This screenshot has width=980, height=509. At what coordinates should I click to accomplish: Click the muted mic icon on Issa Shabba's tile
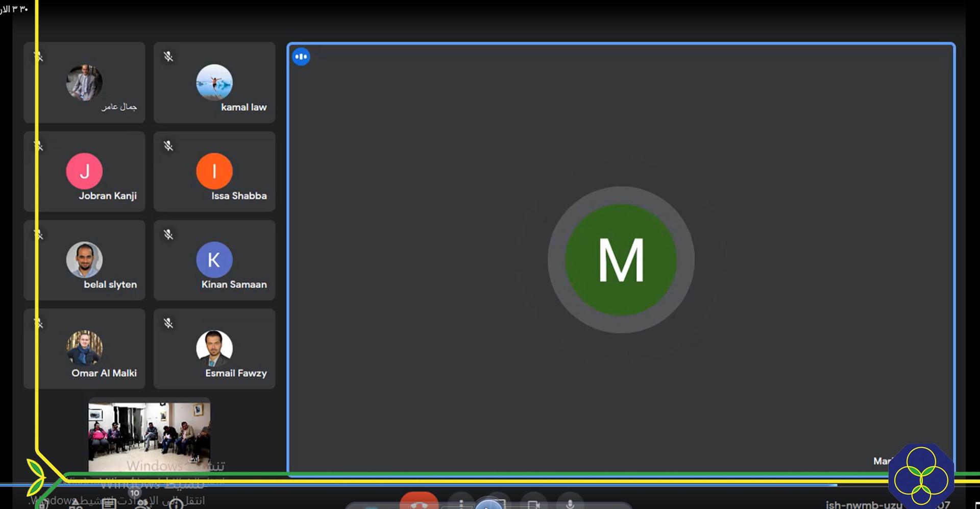[x=168, y=146]
